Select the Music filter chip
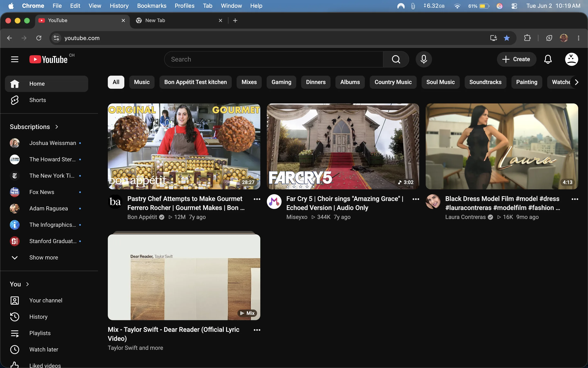The width and height of the screenshot is (588, 368). click(x=142, y=82)
